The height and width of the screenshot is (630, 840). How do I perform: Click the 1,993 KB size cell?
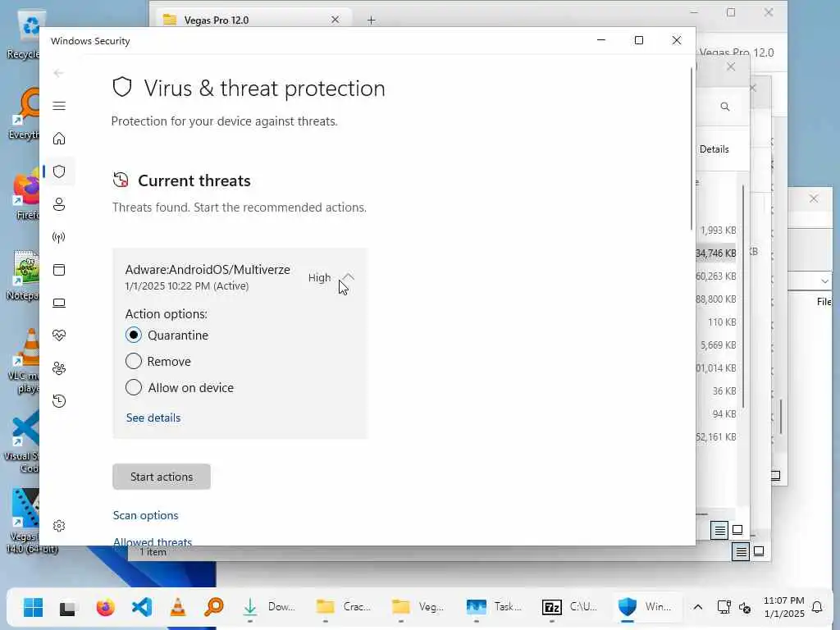point(718,231)
